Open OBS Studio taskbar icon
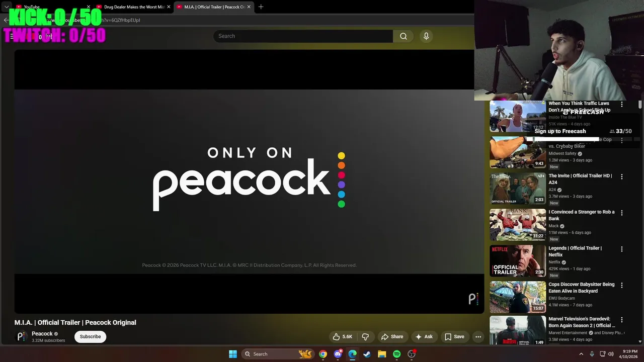 pyautogui.click(x=412, y=354)
